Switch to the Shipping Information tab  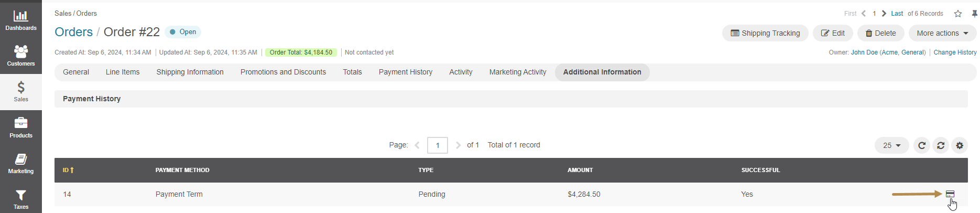click(190, 72)
